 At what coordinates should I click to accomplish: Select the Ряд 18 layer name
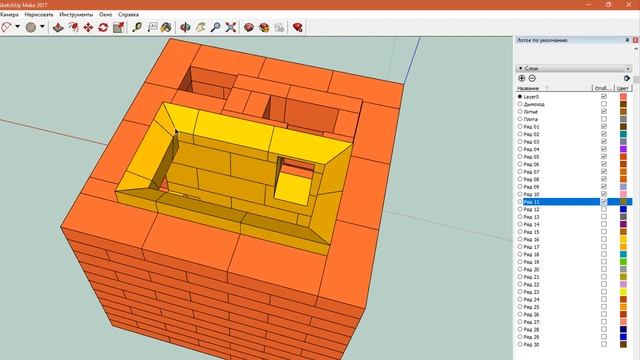[x=531, y=254]
